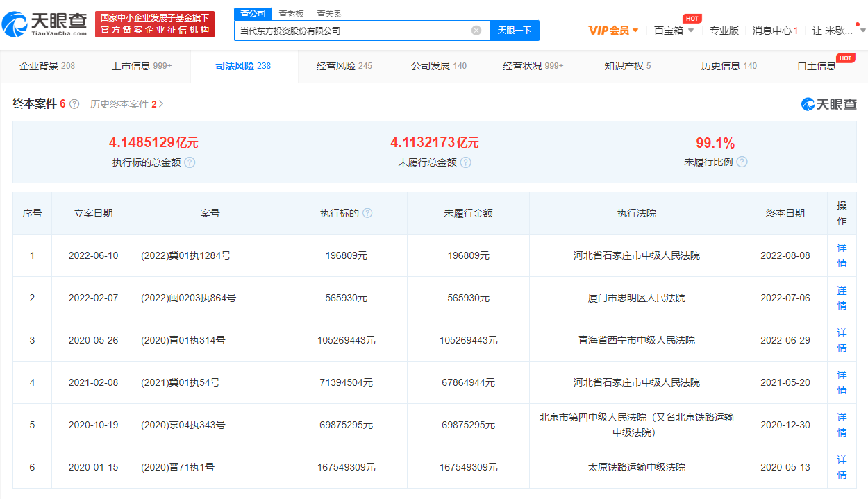Open the 历史信息 140 tab
Image resolution: width=868 pixels, height=499 pixels.
tap(729, 66)
